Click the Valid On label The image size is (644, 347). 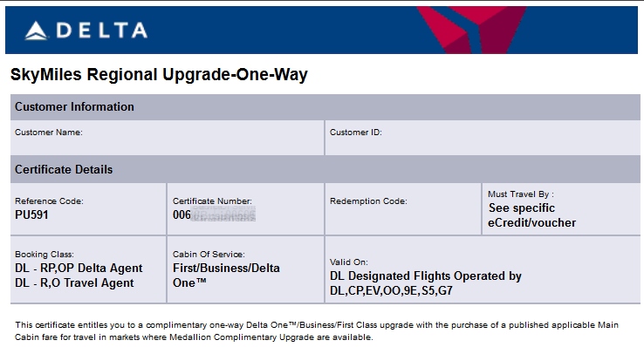point(349,262)
